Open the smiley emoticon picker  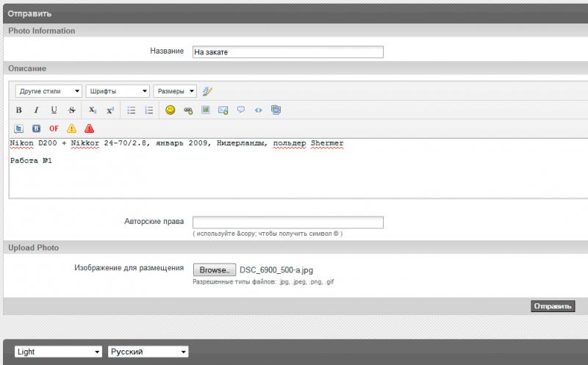(171, 110)
